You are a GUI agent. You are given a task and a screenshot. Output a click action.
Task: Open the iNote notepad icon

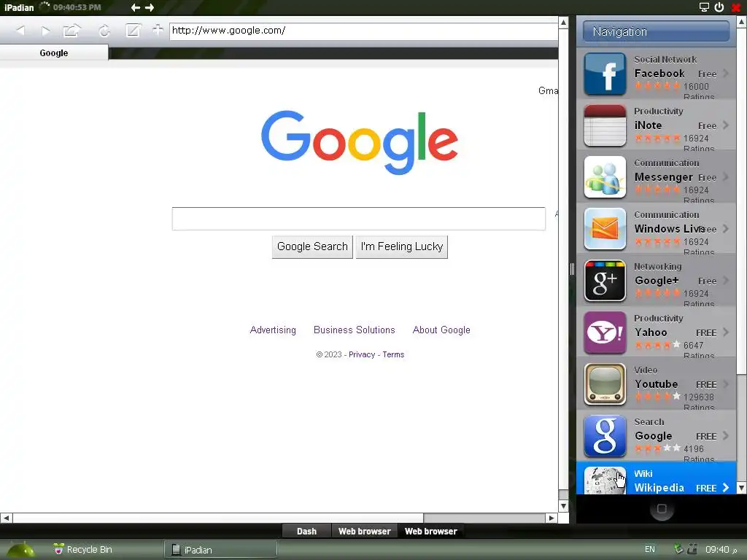[x=605, y=125]
